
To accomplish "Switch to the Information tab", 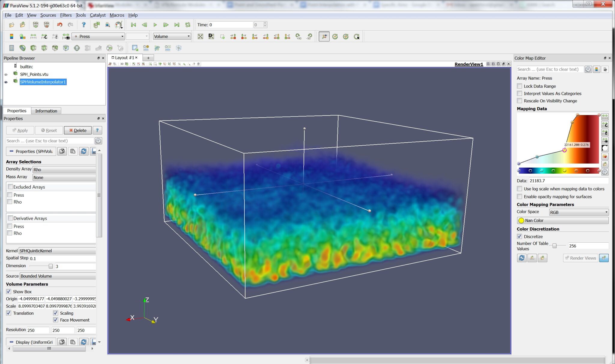I will point(46,111).
